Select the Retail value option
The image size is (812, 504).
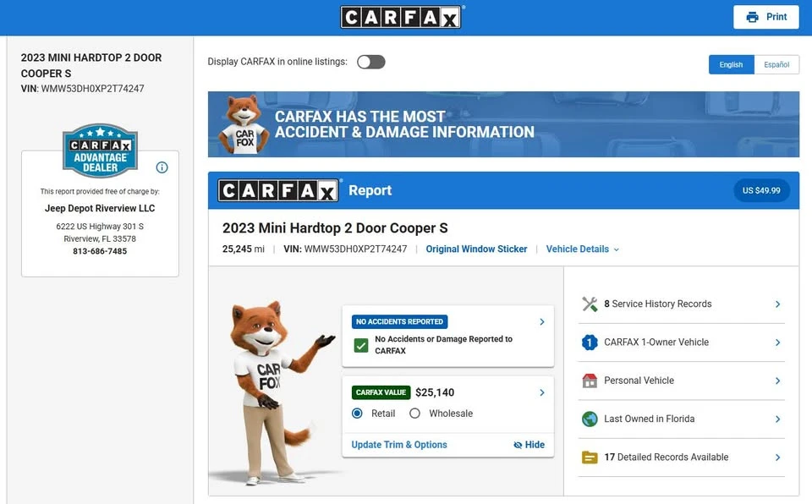[x=357, y=414]
